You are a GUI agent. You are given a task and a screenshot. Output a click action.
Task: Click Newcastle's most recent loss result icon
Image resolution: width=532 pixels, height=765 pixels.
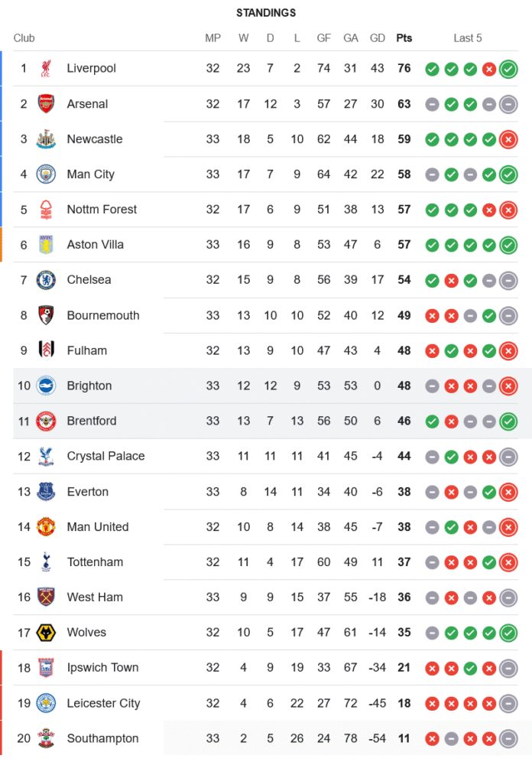(508, 139)
